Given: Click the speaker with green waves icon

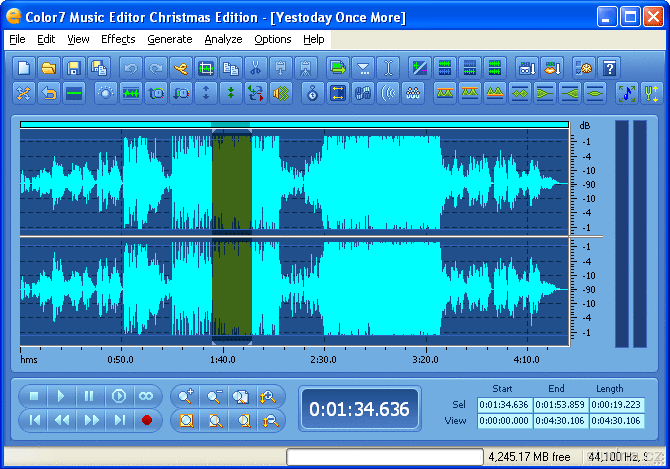Looking at the screenshot, I should (281, 93).
